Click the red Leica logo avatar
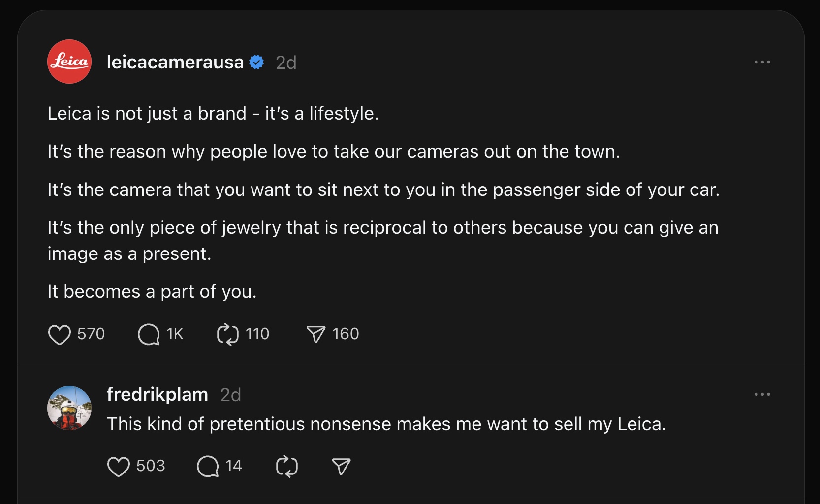The height and width of the screenshot is (504, 820). [x=69, y=62]
